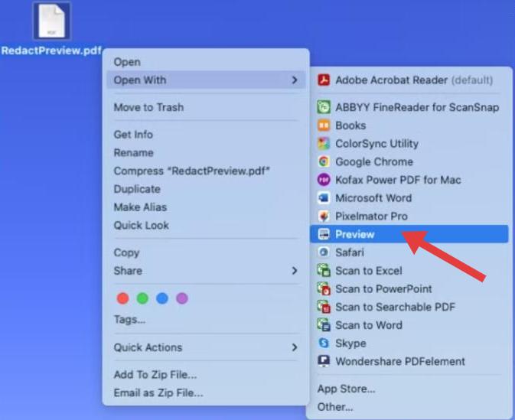This screenshot has width=515, height=420.
Task: Choose Scan to Excel
Action: tap(409, 271)
